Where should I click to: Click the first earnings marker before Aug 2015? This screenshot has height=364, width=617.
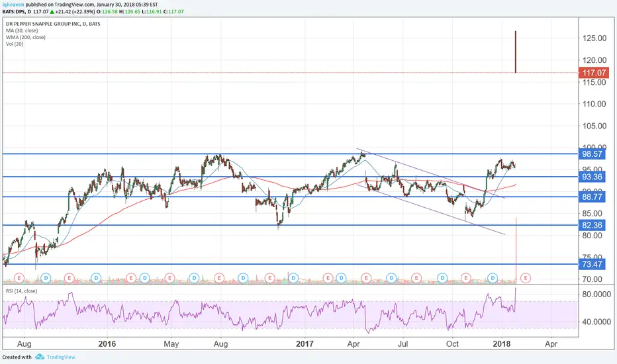[x=19, y=278]
